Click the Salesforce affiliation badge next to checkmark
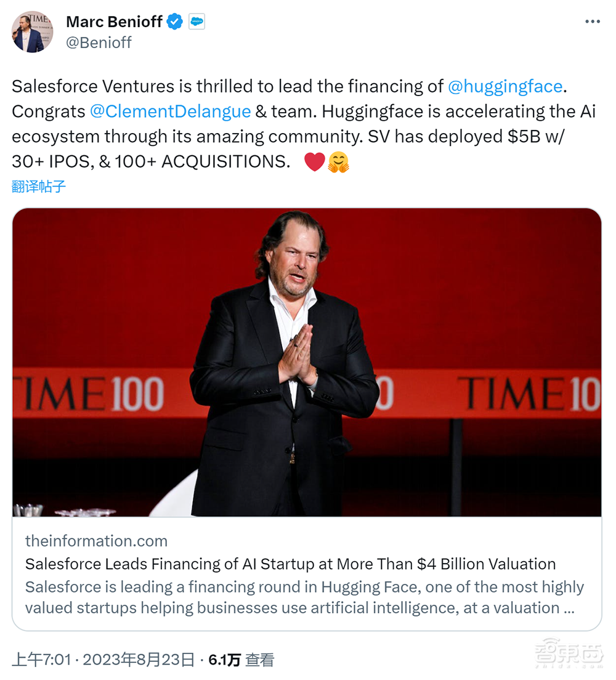This screenshot has height=680, width=616. point(196,22)
